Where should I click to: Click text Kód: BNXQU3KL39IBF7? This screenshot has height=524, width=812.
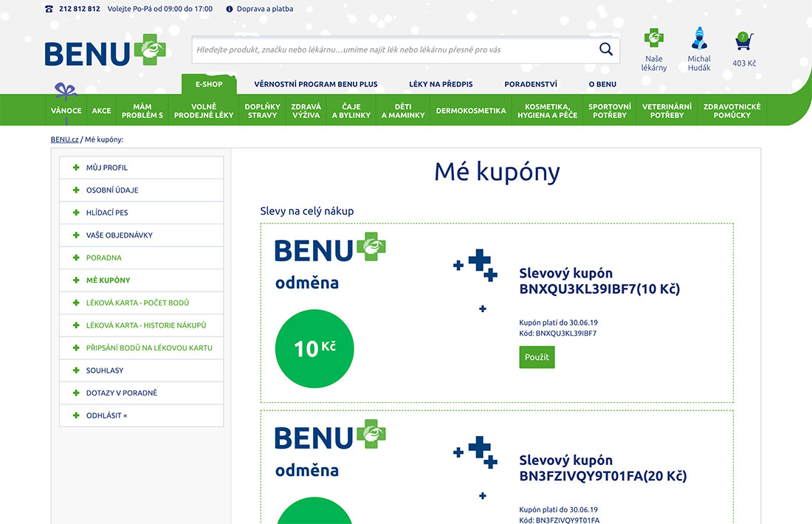coord(558,334)
